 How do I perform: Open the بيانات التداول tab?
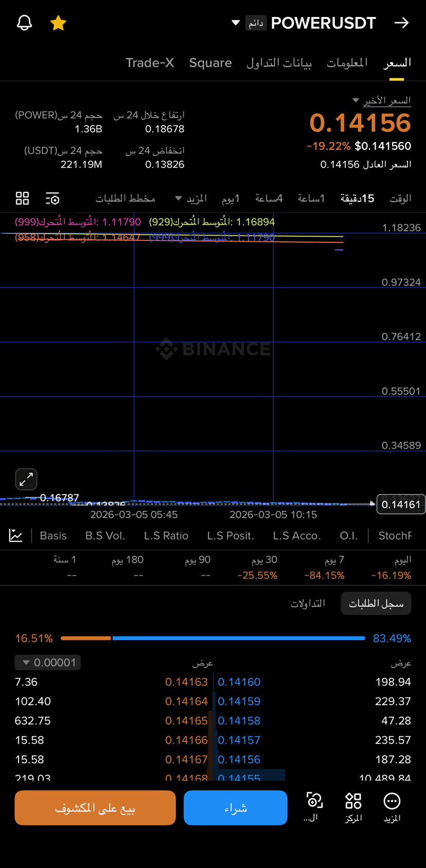click(279, 63)
